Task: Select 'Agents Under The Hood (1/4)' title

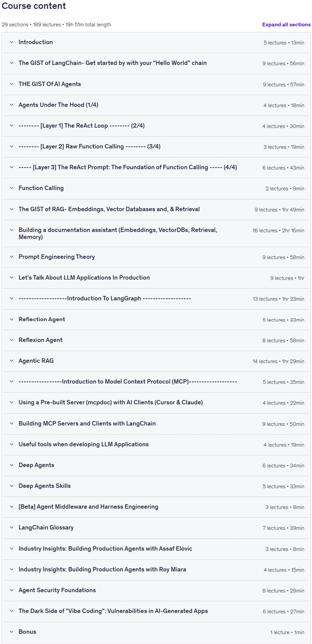Action: pos(58,105)
